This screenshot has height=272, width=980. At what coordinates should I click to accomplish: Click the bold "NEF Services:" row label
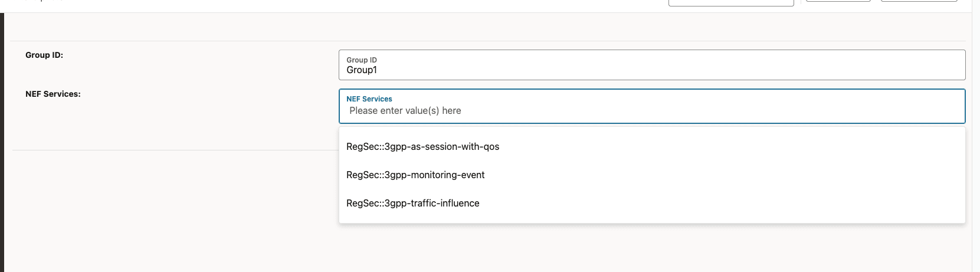coord(53,94)
